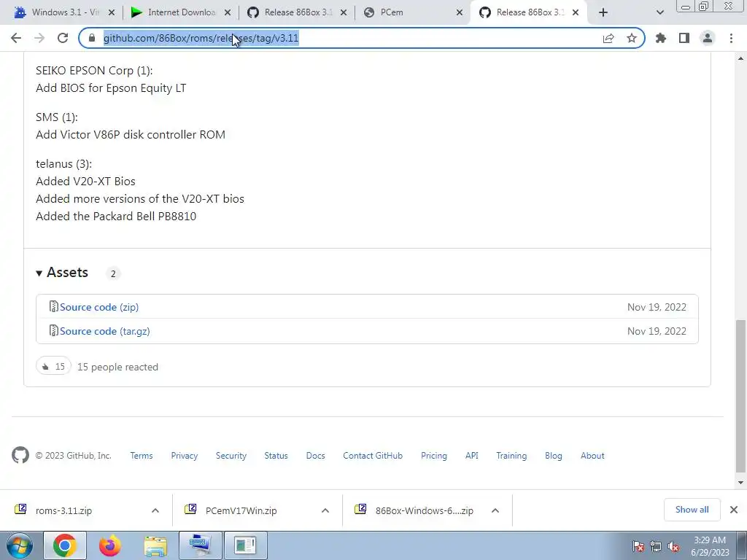The width and height of the screenshot is (747, 560).
Task: Bookmark this page with the star icon
Action: click(632, 38)
